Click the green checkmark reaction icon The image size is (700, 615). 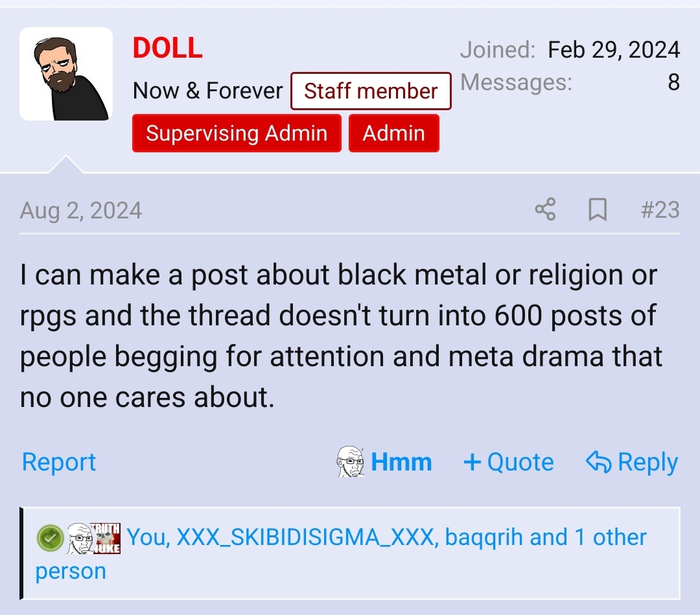click(50, 538)
